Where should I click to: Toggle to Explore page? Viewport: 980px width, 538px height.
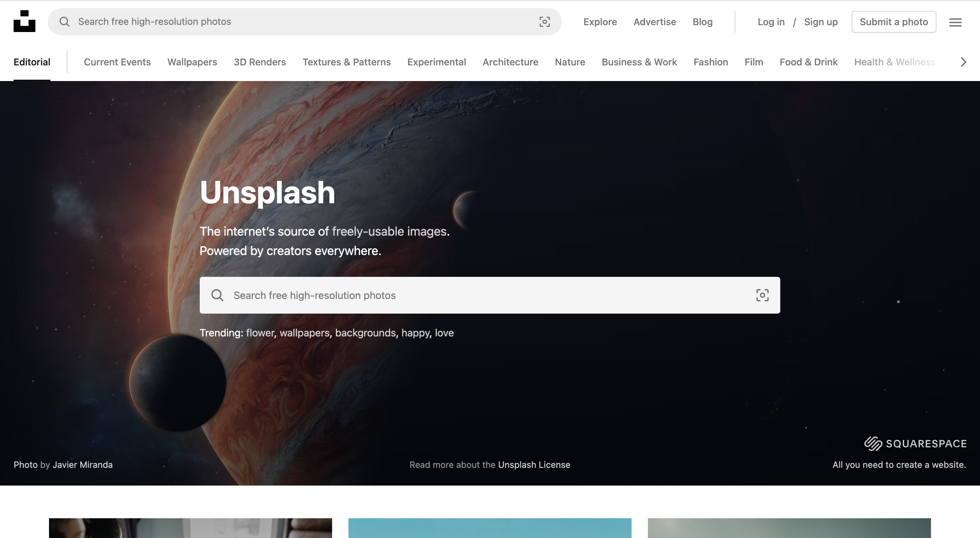[600, 21]
